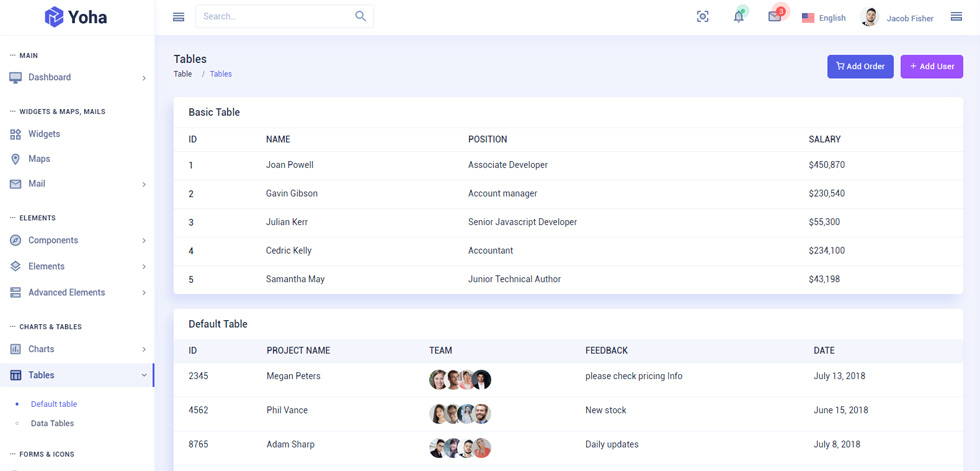
Task: Click the POSITION column header
Action: pos(488,139)
